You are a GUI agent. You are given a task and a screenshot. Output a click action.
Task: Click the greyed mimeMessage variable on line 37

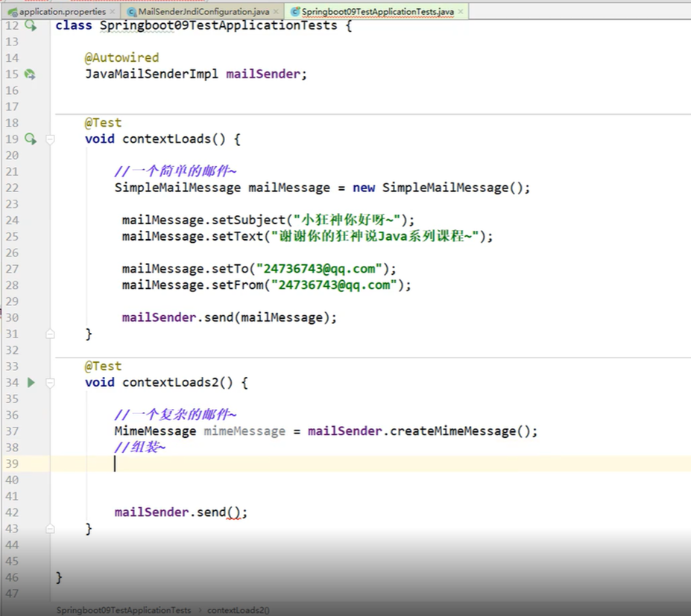(244, 431)
